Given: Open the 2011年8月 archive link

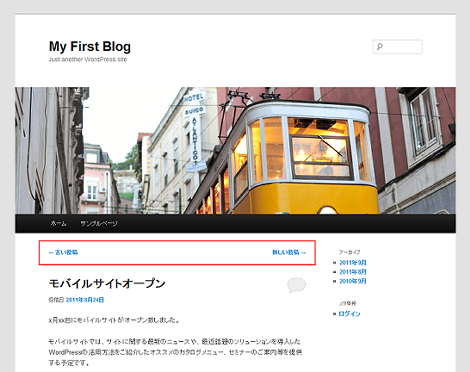Looking at the screenshot, I should pos(353,272).
